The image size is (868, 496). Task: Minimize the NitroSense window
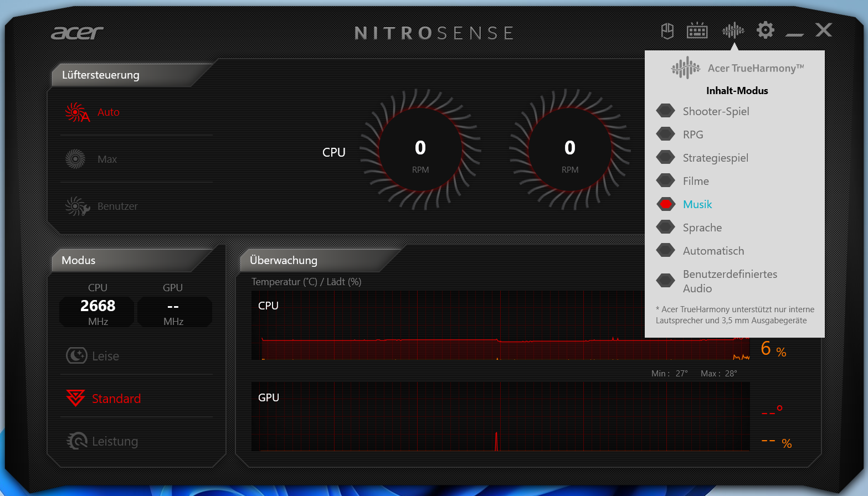click(x=794, y=34)
